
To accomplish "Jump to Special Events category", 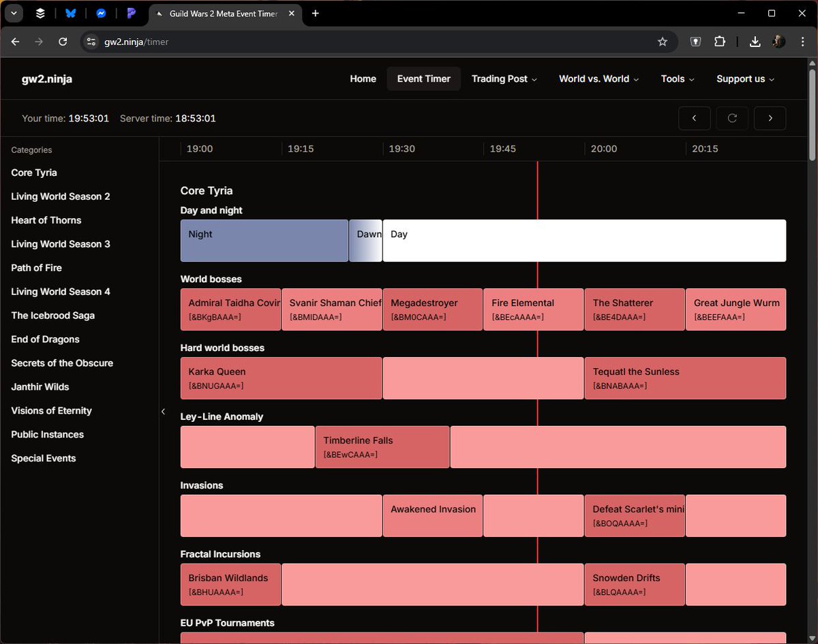I will 44,459.
